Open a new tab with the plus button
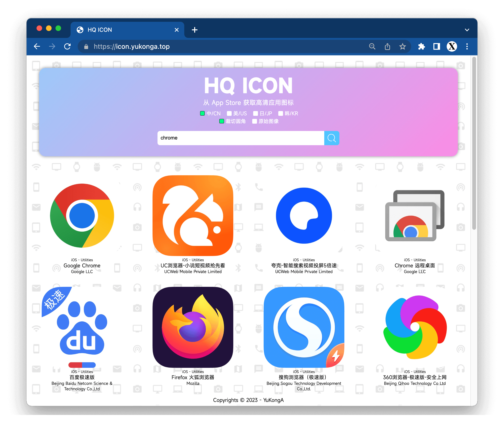The height and width of the screenshot is (441, 504). pos(195,30)
